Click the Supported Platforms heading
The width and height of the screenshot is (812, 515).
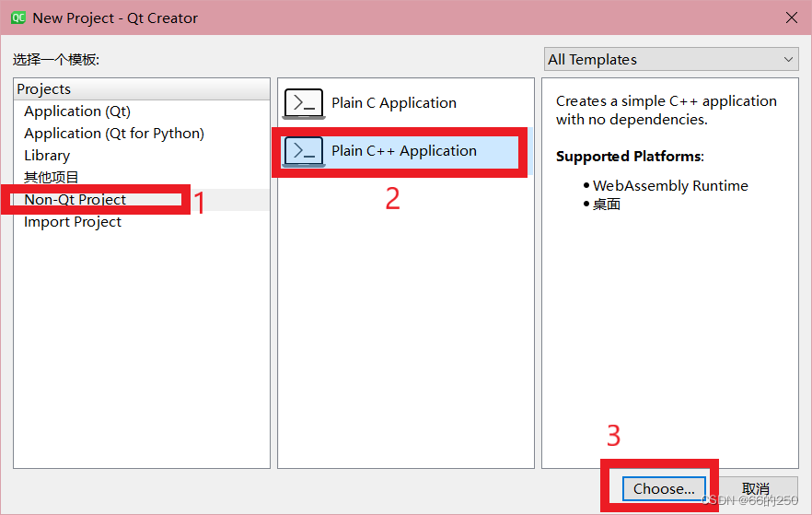630,156
